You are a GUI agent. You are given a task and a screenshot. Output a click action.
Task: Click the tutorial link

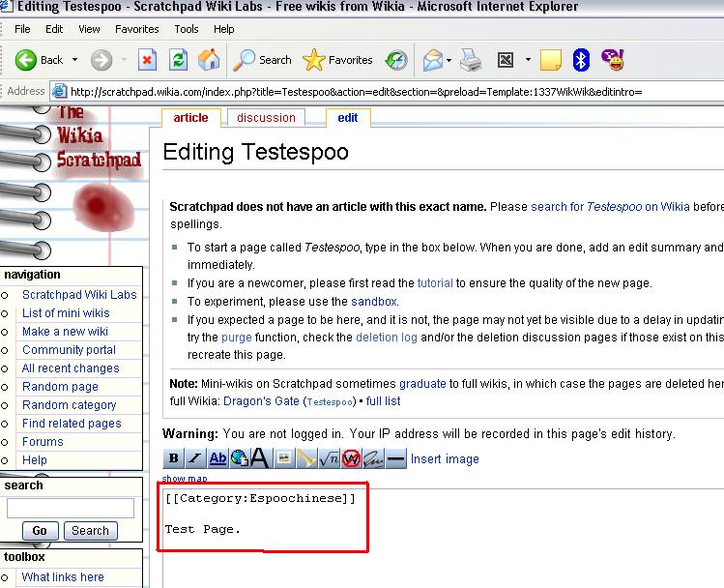click(x=435, y=283)
